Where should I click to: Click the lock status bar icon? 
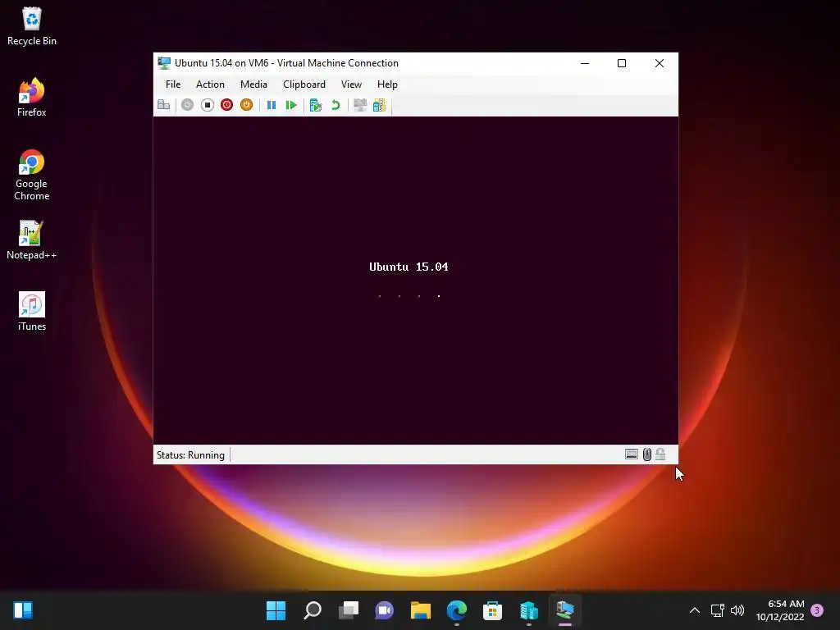click(x=660, y=454)
